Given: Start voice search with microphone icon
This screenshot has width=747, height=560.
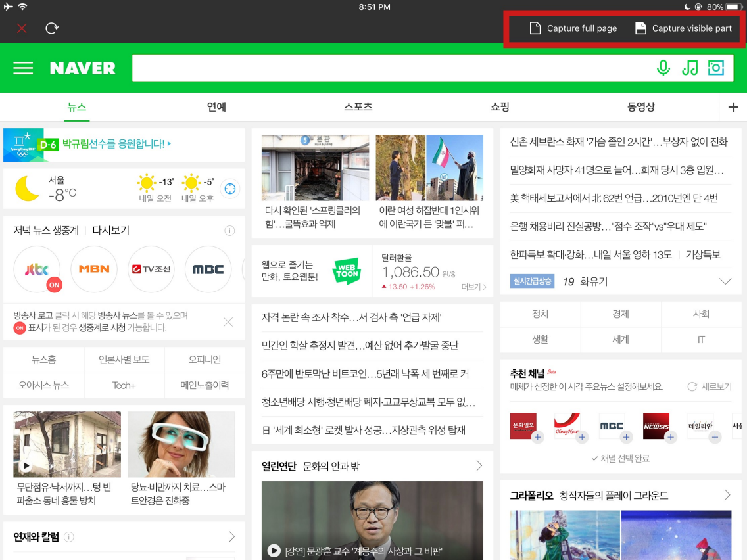Looking at the screenshot, I should pos(663,68).
